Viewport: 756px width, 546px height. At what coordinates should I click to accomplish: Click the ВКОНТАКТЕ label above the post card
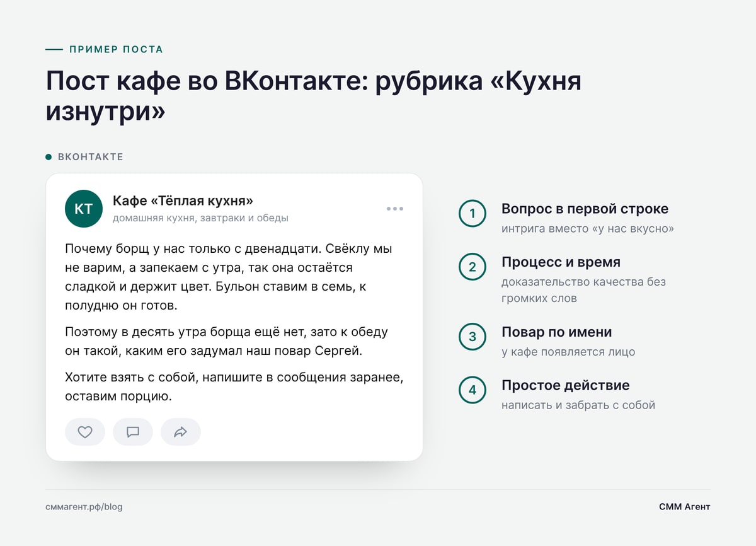91,157
